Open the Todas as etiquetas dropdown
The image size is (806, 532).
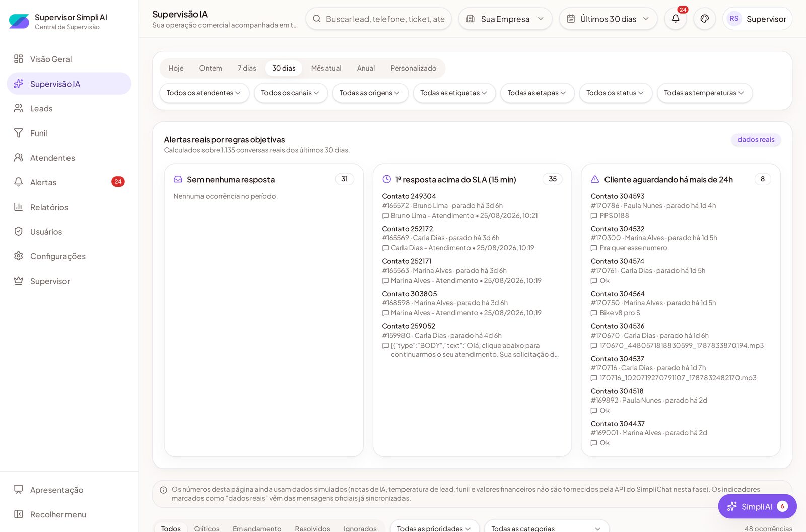pos(454,93)
